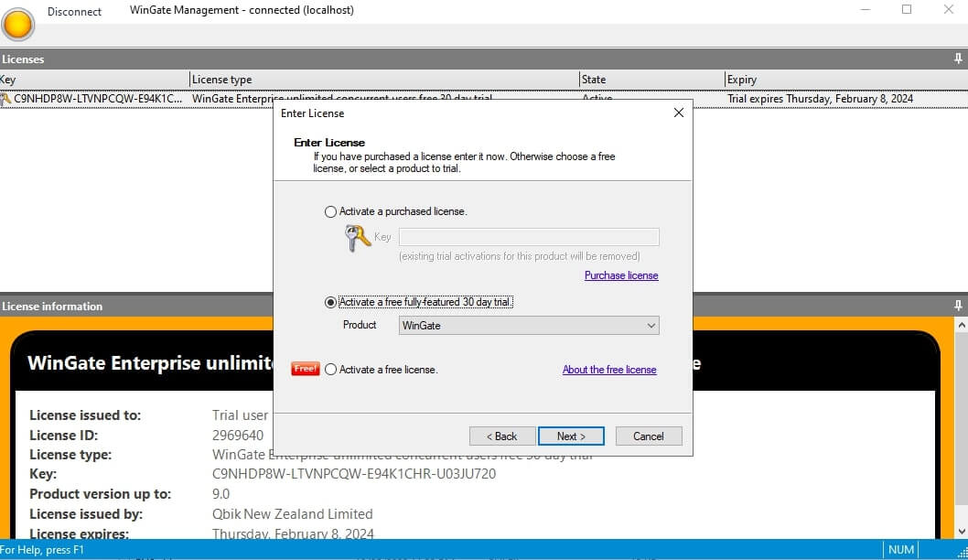The height and width of the screenshot is (560, 968).
Task: Click the Back button
Action: tap(502, 436)
